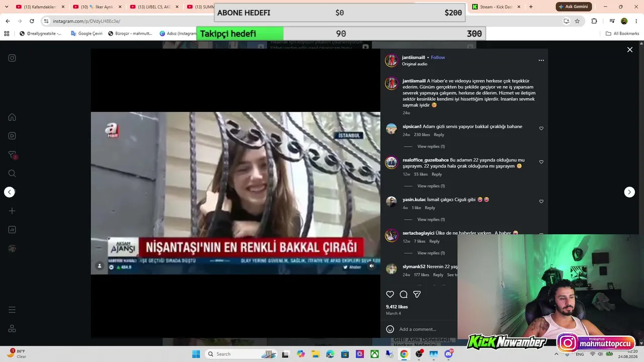Viewport: 644px width, 362px height.
Task: Open the emoji picker in comment box
Action: 390,329
